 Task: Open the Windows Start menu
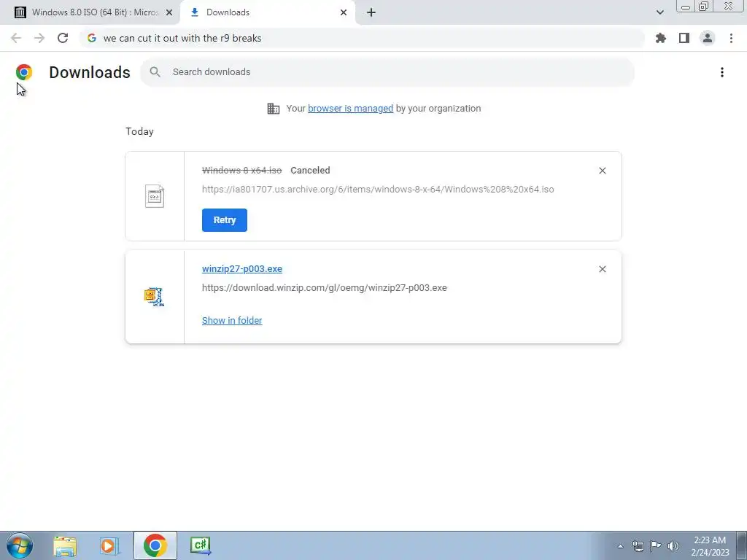[20, 545]
